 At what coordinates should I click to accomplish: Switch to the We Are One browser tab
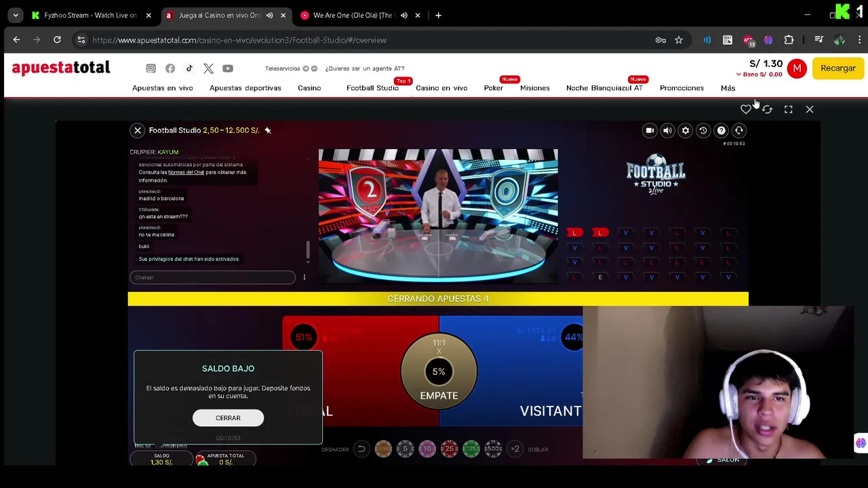click(353, 15)
